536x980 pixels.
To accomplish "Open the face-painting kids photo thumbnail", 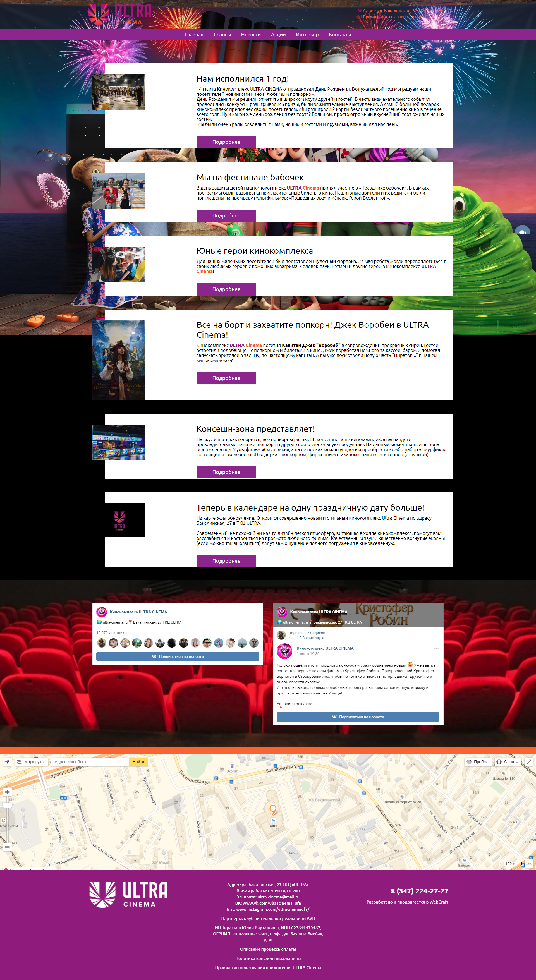I will (x=119, y=264).
